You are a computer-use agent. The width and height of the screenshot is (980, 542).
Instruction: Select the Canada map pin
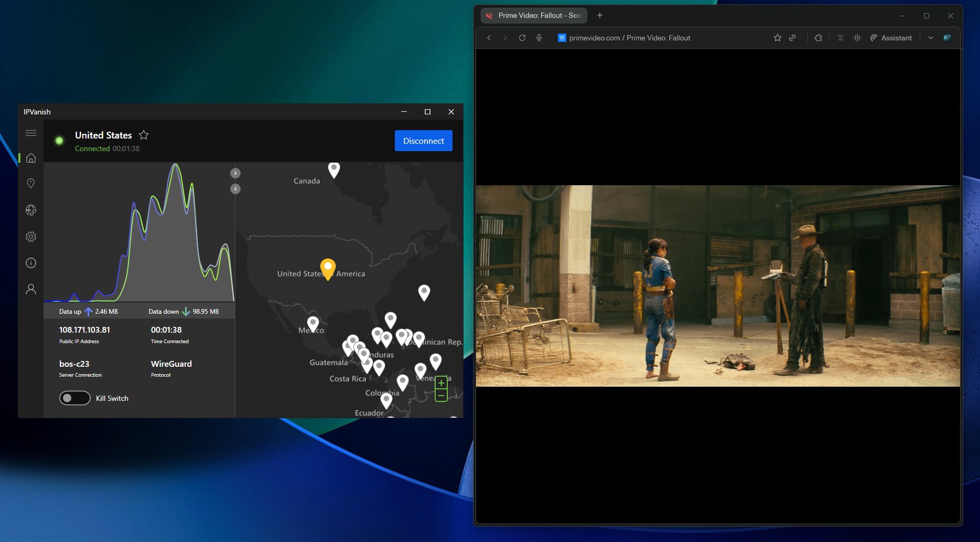click(334, 169)
